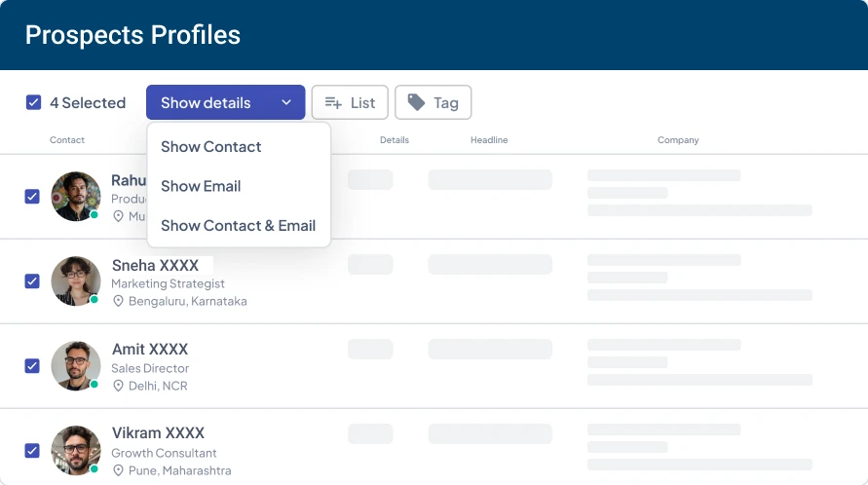Click the Show details chevron arrow
Image resolution: width=868 pixels, height=485 pixels.
(x=286, y=102)
